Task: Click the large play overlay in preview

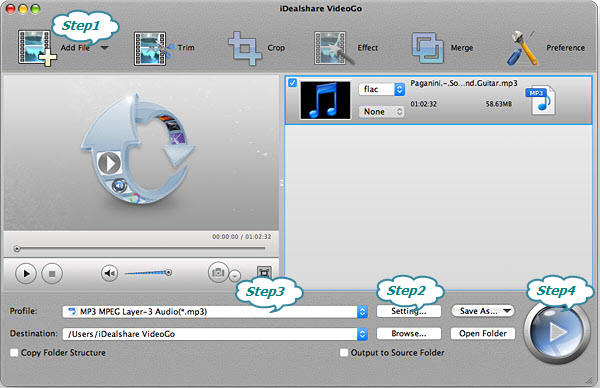Action: click(x=109, y=163)
